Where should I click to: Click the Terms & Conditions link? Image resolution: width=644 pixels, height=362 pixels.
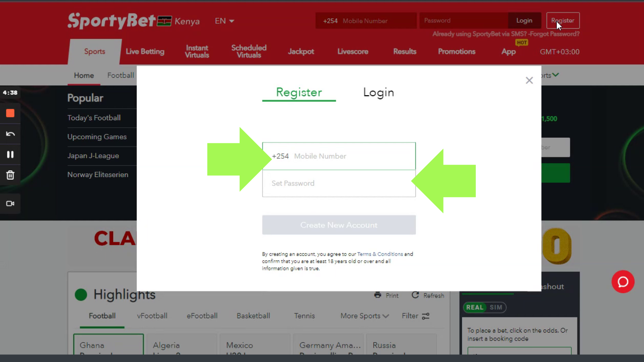click(x=380, y=254)
